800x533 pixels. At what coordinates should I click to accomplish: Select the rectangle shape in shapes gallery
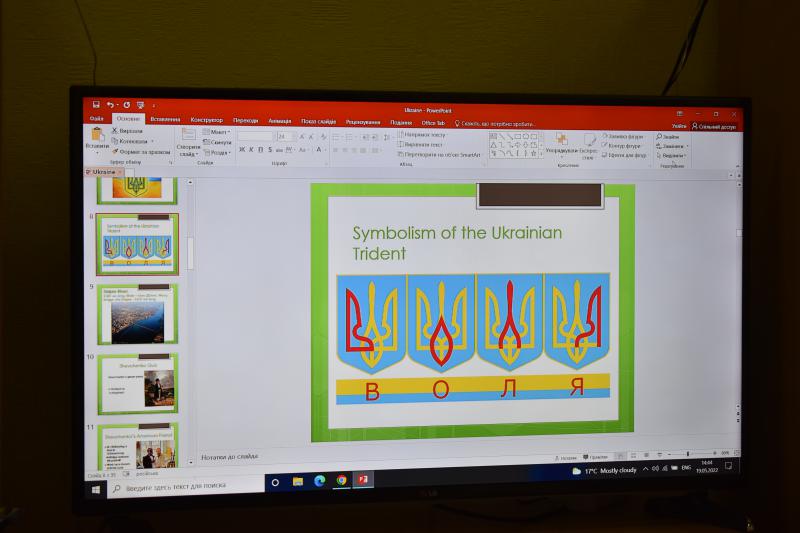(x=518, y=137)
